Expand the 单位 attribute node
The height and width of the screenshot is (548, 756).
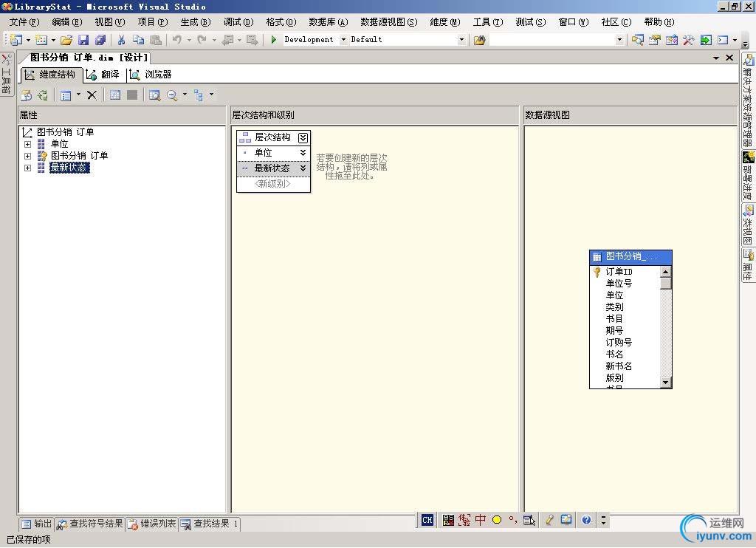click(27, 144)
